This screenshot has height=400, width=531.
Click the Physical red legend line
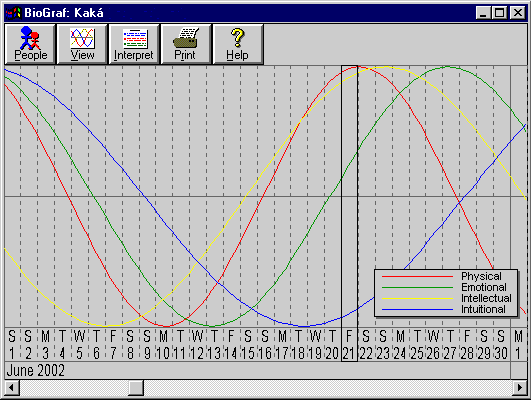(x=417, y=276)
